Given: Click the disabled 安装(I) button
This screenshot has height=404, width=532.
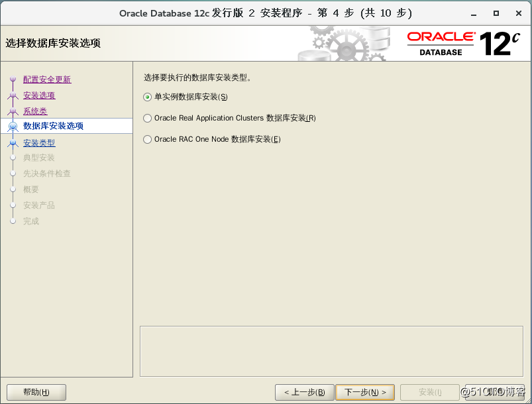Looking at the screenshot, I should 430,393.
